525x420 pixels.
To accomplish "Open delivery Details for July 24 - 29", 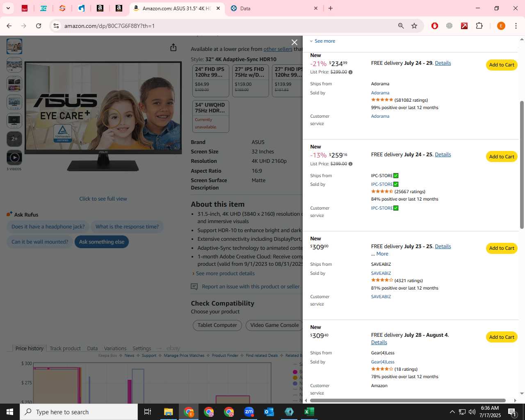I will (443, 63).
